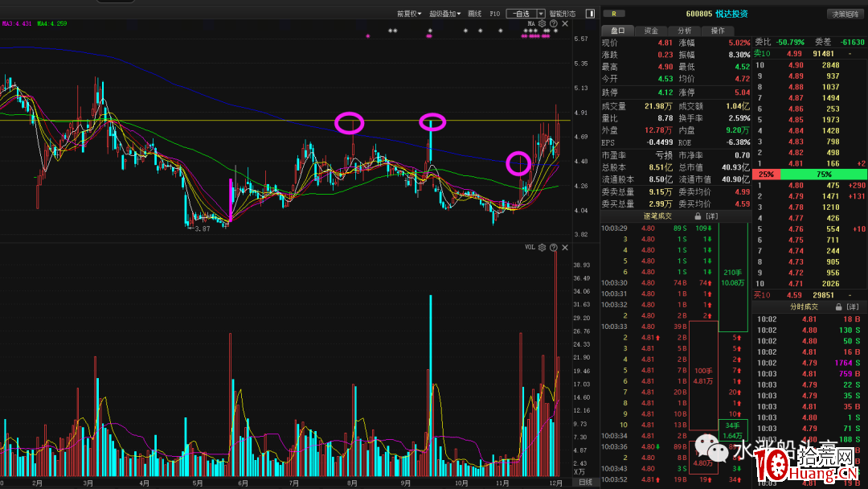The width and height of the screenshot is (868, 489).
Task: Click the R margin-trading badge
Action: pyautogui.click(x=614, y=14)
